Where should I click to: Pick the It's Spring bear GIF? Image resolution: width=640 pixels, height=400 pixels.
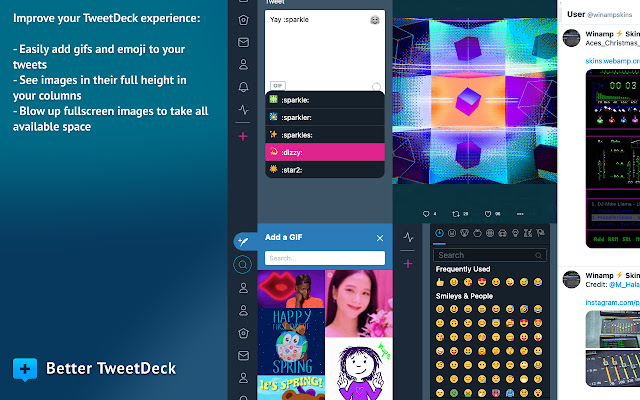pyautogui.click(x=291, y=388)
